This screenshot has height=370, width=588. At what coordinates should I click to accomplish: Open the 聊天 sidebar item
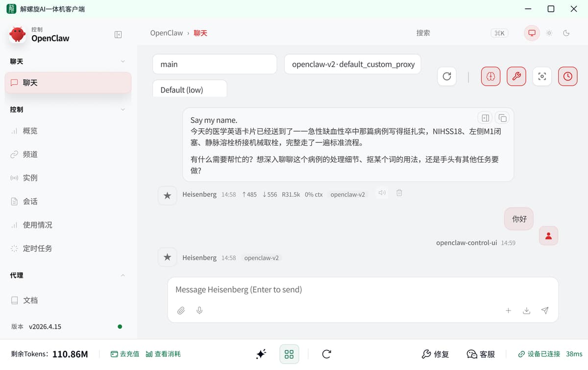click(68, 83)
